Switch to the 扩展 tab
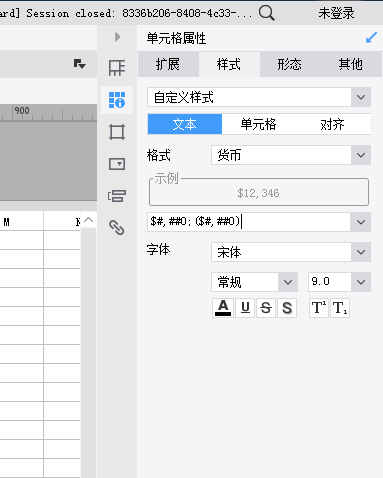 [168, 64]
